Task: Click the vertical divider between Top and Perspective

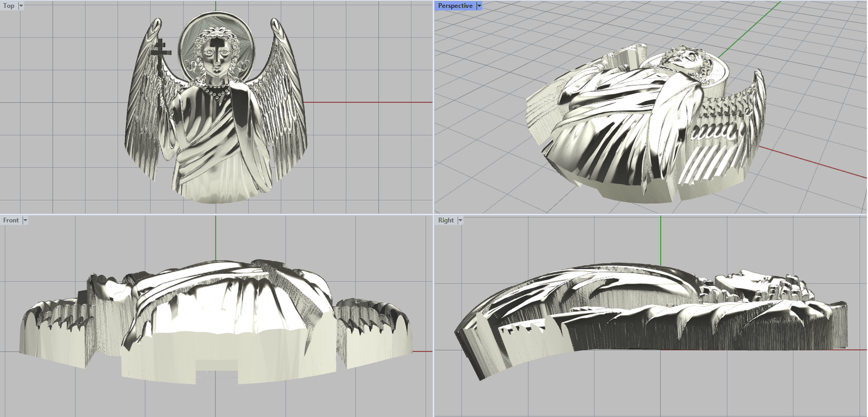Action: 433,108
